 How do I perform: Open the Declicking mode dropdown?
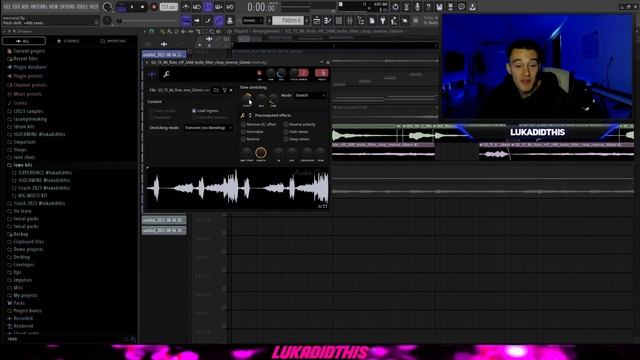(208, 128)
